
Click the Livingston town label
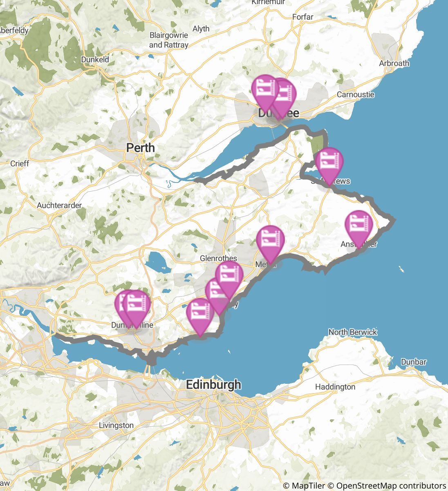click(x=116, y=425)
